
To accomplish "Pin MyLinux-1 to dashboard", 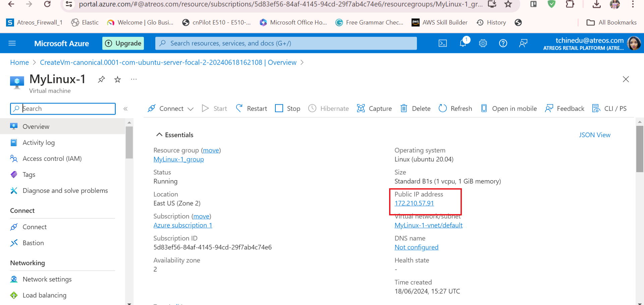I will pyautogui.click(x=101, y=80).
